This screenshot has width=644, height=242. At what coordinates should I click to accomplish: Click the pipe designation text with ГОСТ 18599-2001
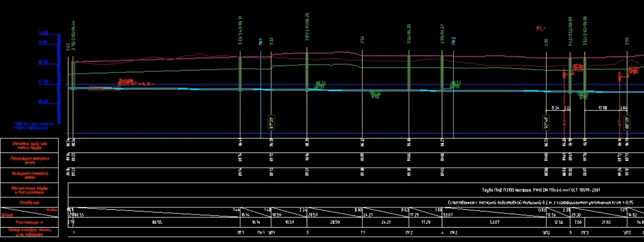pos(541,190)
